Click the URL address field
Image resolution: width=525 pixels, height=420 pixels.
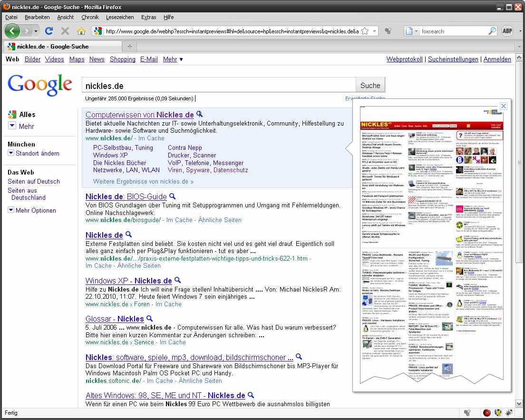[x=232, y=31]
